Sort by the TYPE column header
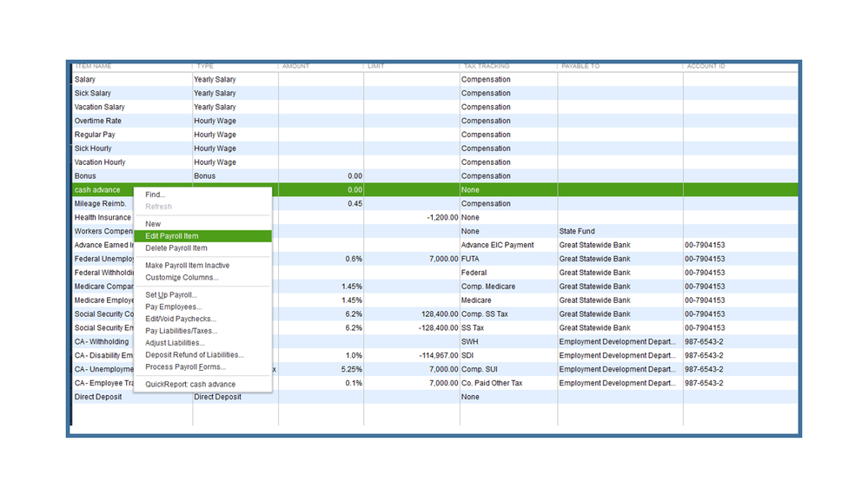 pos(205,66)
